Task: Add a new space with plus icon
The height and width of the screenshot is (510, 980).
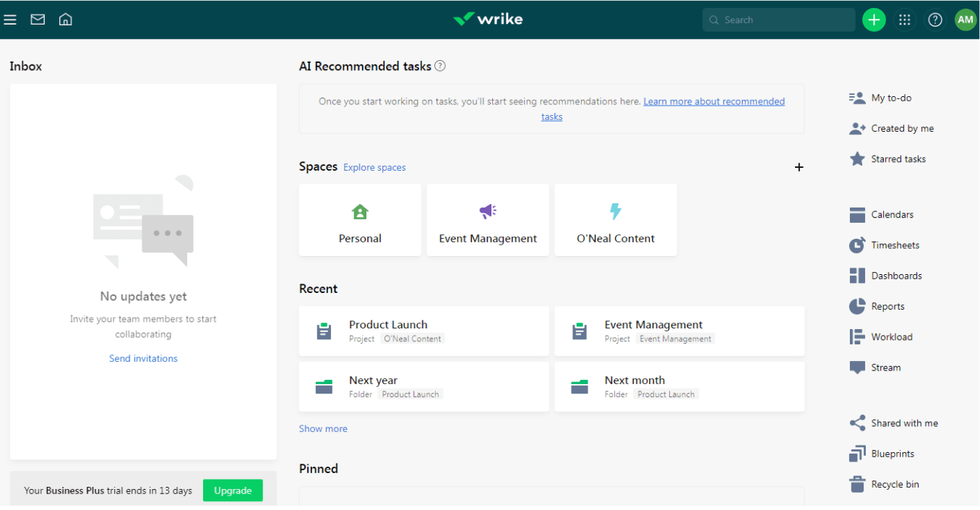Action: click(x=799, y=167)
